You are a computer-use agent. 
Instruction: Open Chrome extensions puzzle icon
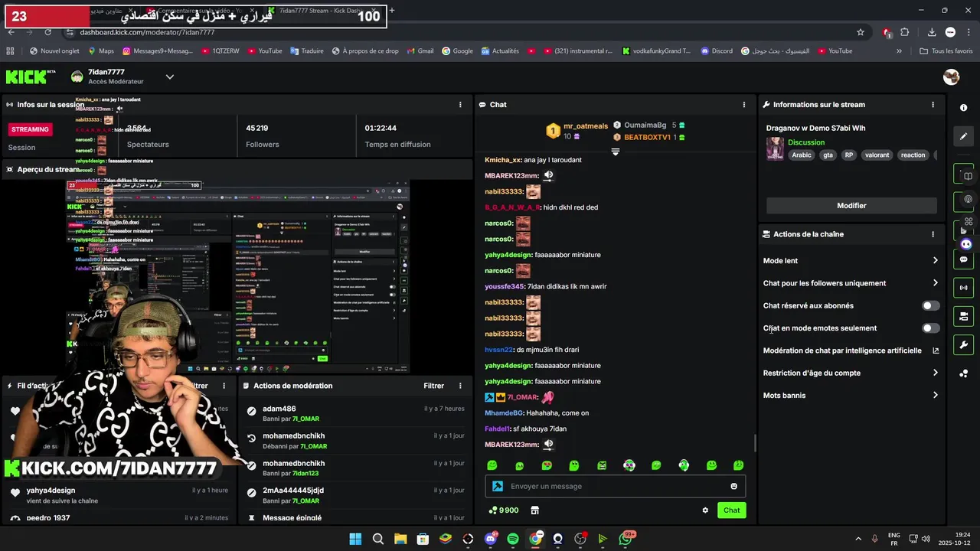pyautogui.click(x=905, y=32)
